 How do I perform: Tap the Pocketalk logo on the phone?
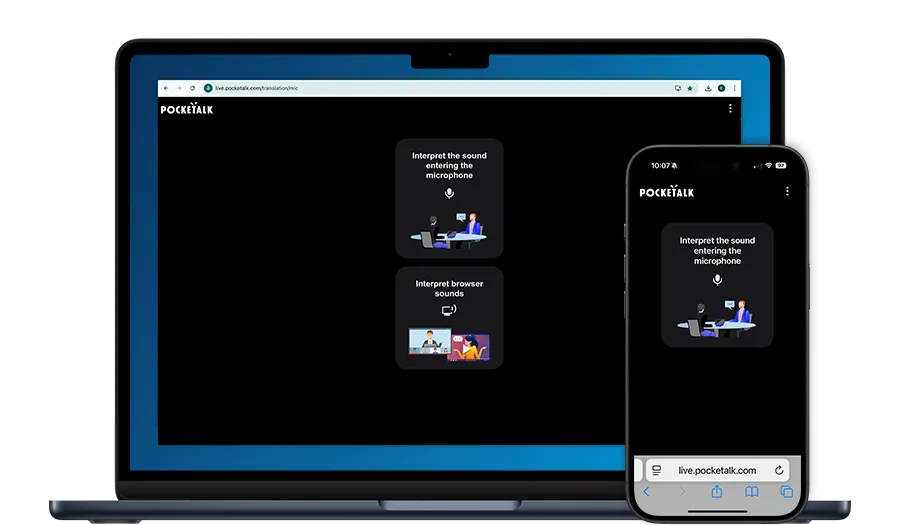click(x=667, y=191)
